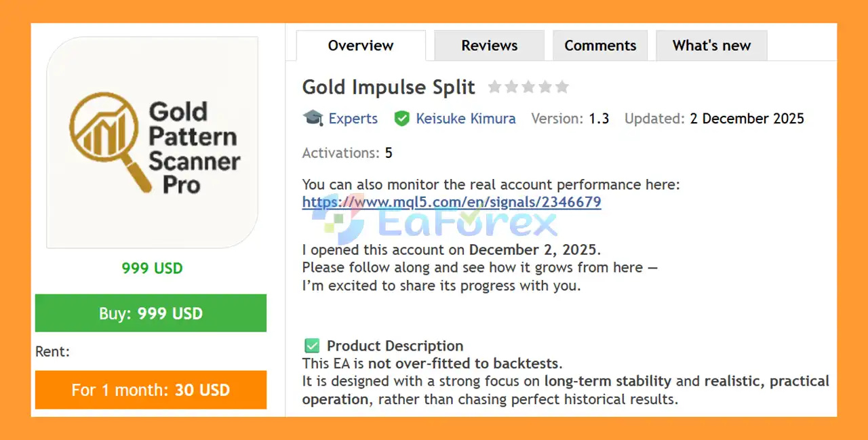Open the mql5.com signals URL

452,202
